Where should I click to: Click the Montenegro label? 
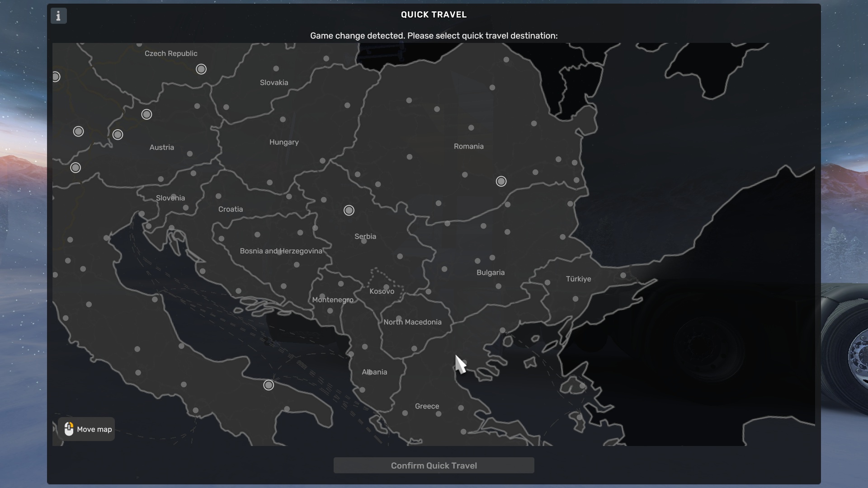click(x=333, y=300)
